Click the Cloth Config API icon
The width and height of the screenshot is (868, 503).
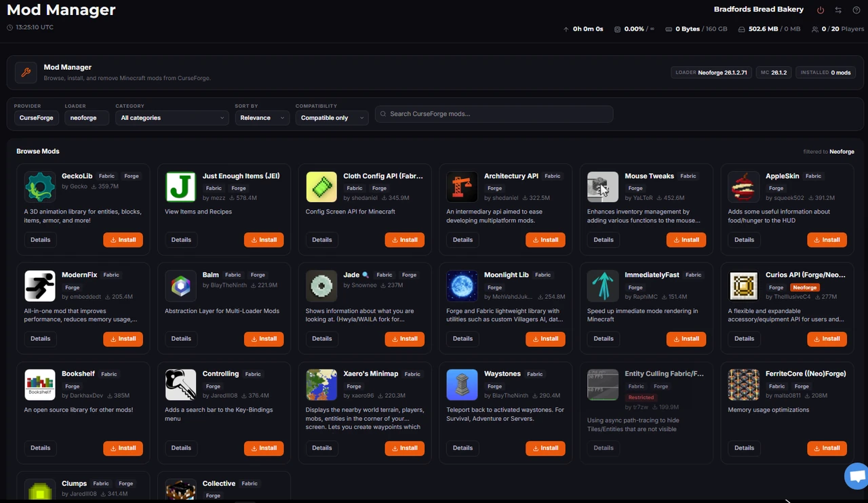tap(321, 187)
